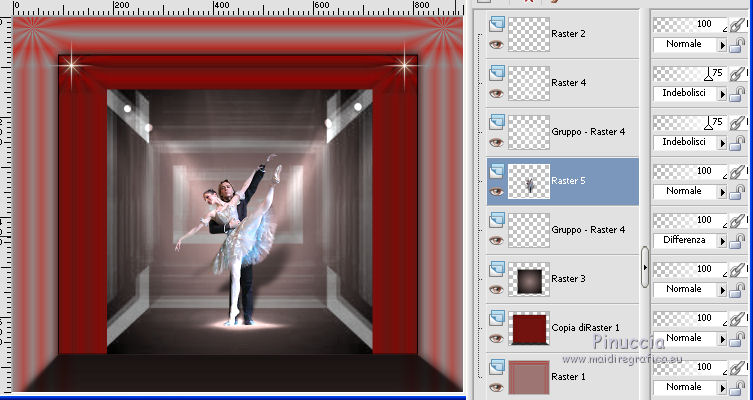
Task: Select the layer named Raster 3
Action: pyautogui.click(x=568, y=279)
